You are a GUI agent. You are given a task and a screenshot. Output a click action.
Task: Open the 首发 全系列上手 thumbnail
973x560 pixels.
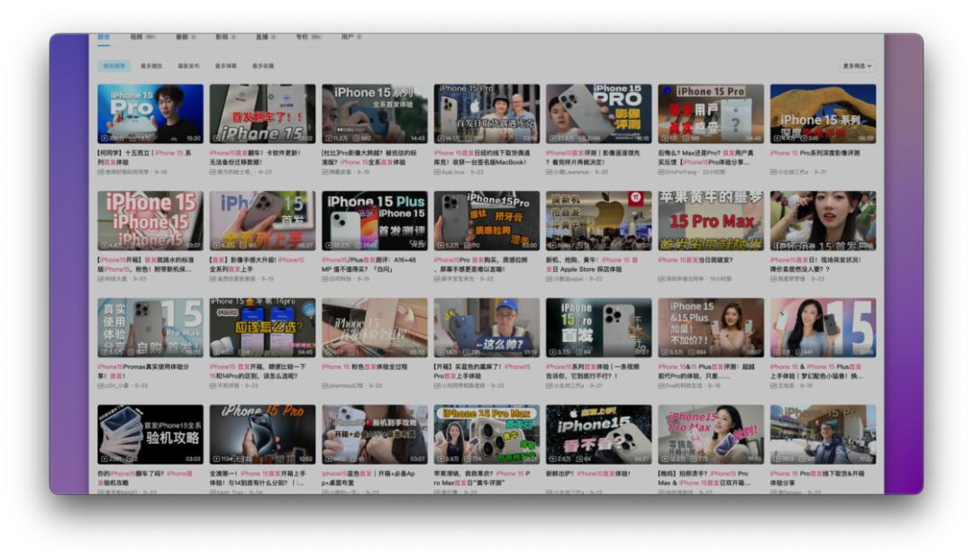[262, 221]
